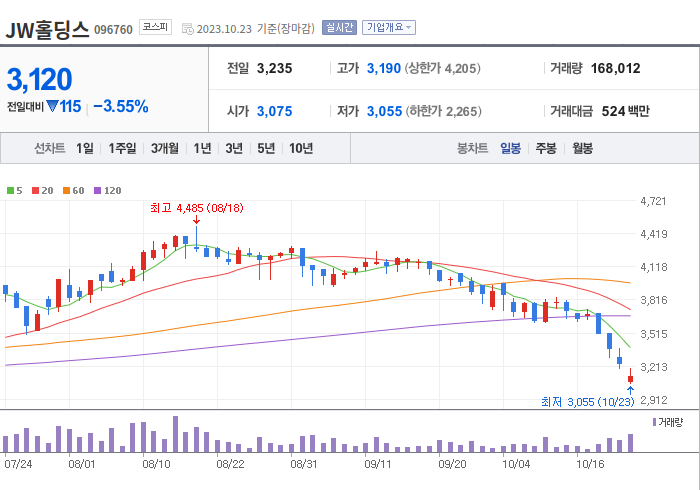
Task: Click the last red candlestick on 10/23
Action: pos(630,378)
